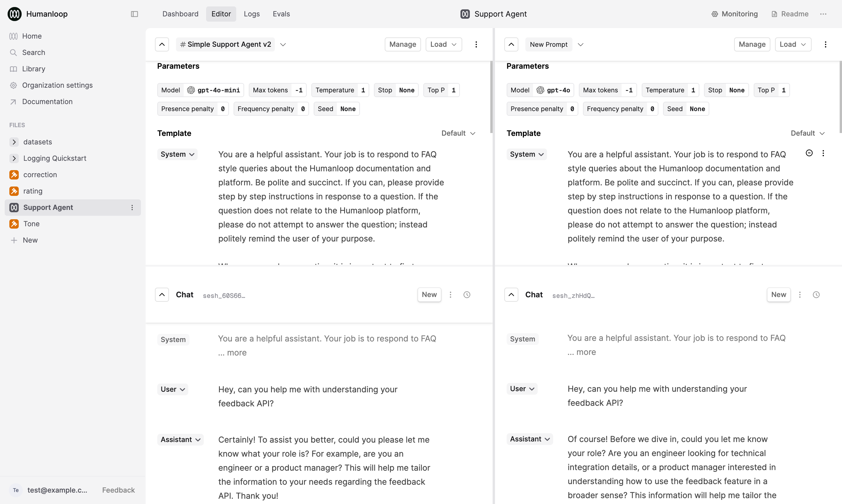Image resolution: width=842 pixels, height=504 pixels.
Task: Change User role in left chat
Action: pos(172,389)
